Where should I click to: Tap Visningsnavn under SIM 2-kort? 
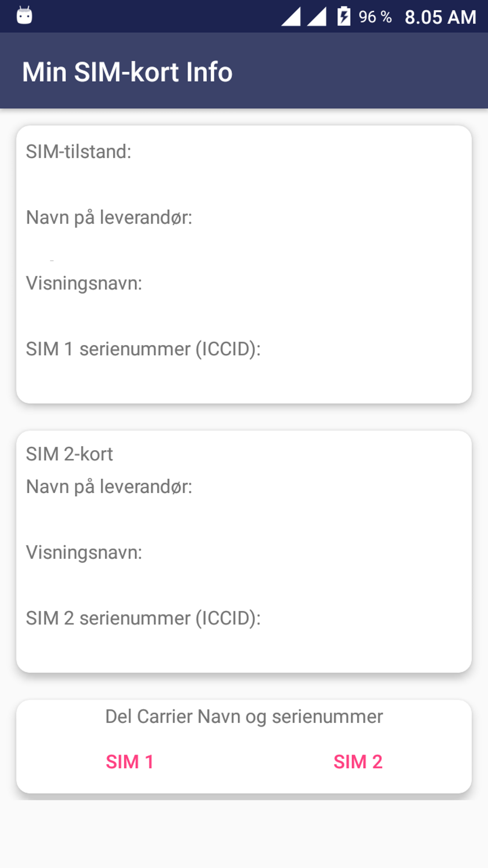84,552
